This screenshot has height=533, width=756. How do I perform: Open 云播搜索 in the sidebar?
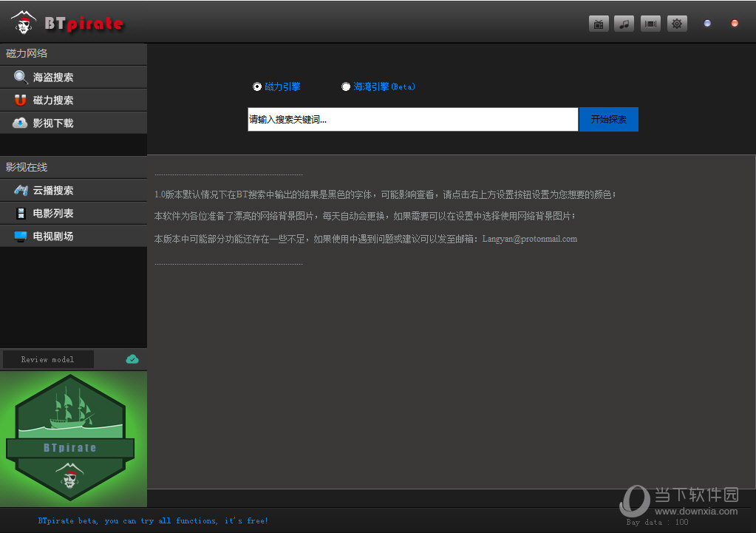(73, 190)
